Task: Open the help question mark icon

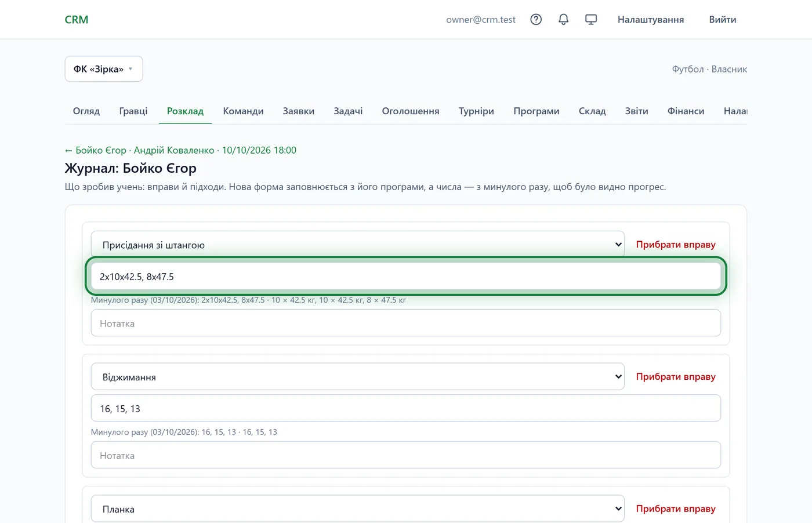Action: 536,20
